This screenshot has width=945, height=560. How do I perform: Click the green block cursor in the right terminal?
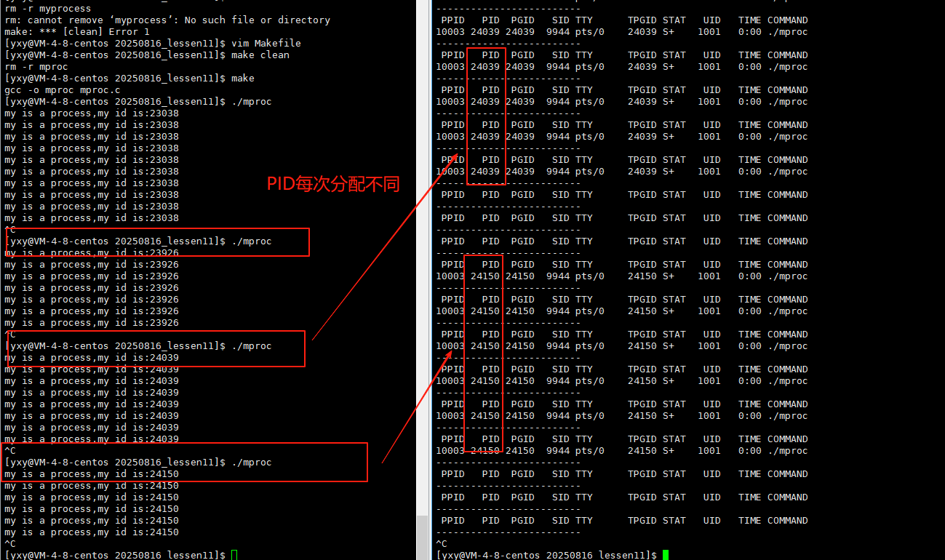[665, 555]
